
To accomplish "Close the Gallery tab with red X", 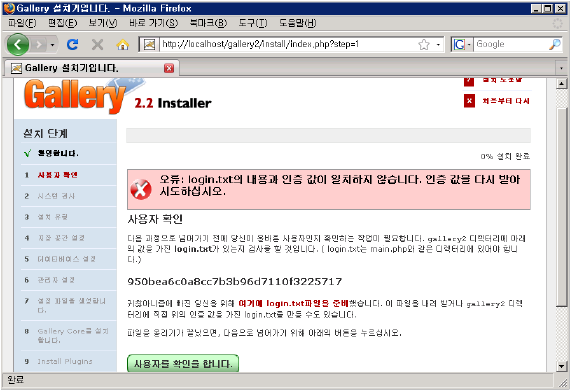I will 169,68.
